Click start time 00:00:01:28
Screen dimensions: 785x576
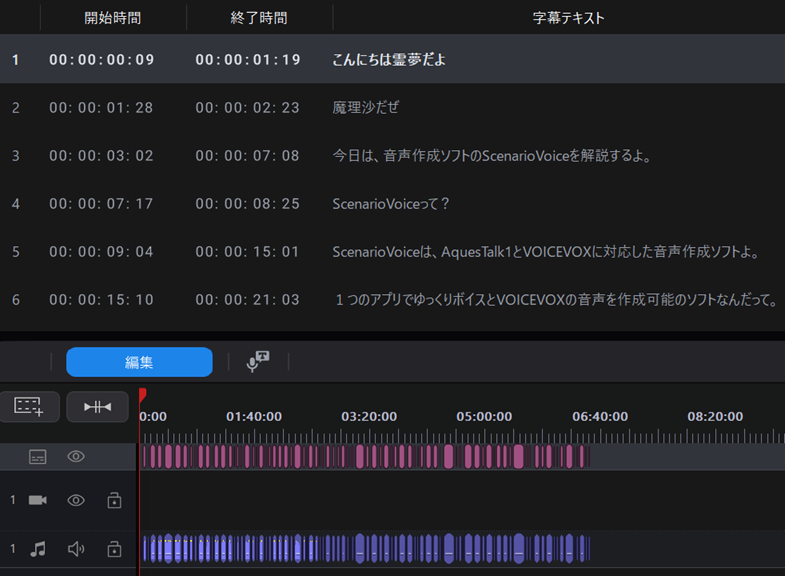101,108
